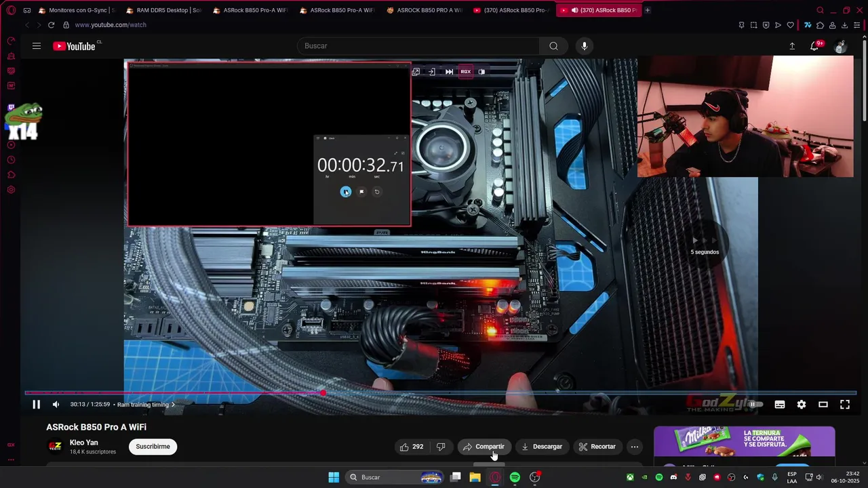Open the Windows Start menu
868x488 pixels.
coord(334,477)
